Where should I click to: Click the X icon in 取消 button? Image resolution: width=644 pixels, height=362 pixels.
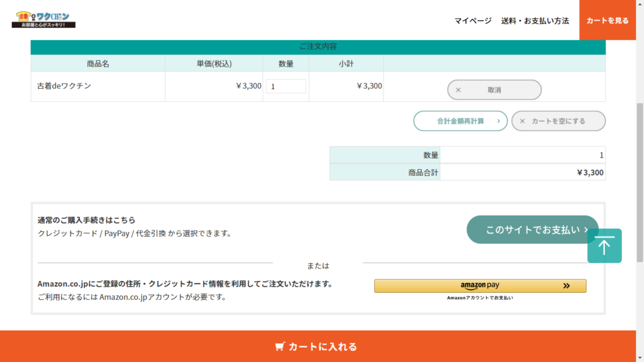click(x=458, y=90)
